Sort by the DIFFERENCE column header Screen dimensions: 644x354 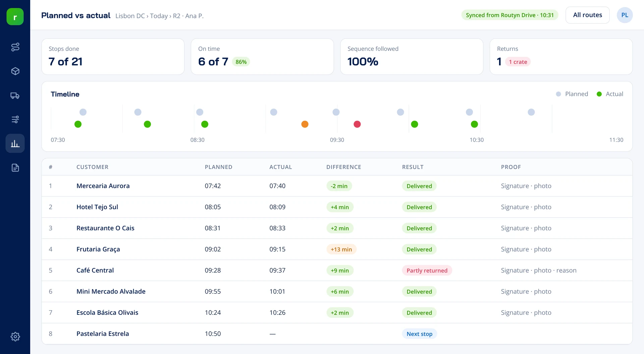tap(343, 167)
